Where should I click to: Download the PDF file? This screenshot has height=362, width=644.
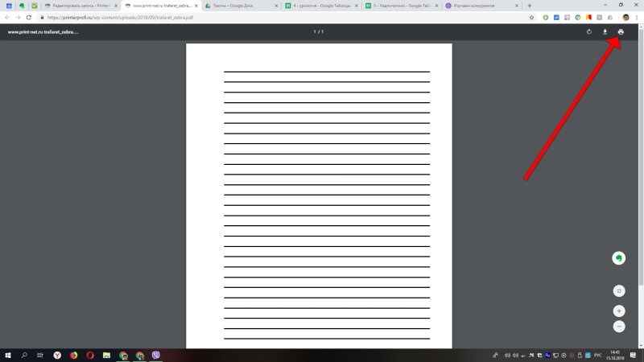(x=605, y=32)
